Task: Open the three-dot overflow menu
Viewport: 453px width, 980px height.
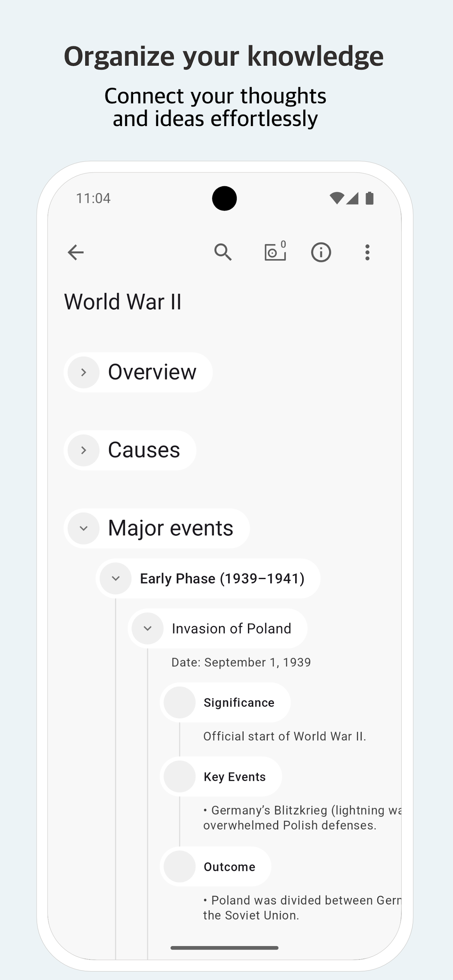Action: tap(367, 252)
